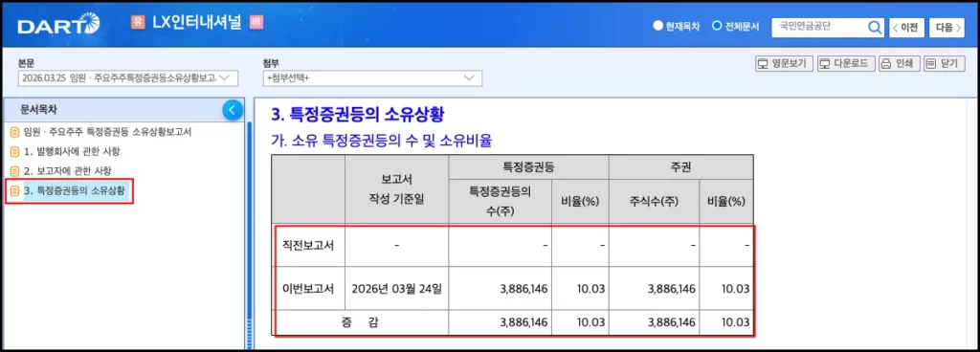
Task: Go to next result with 다음 button
Action: (947, 28)
